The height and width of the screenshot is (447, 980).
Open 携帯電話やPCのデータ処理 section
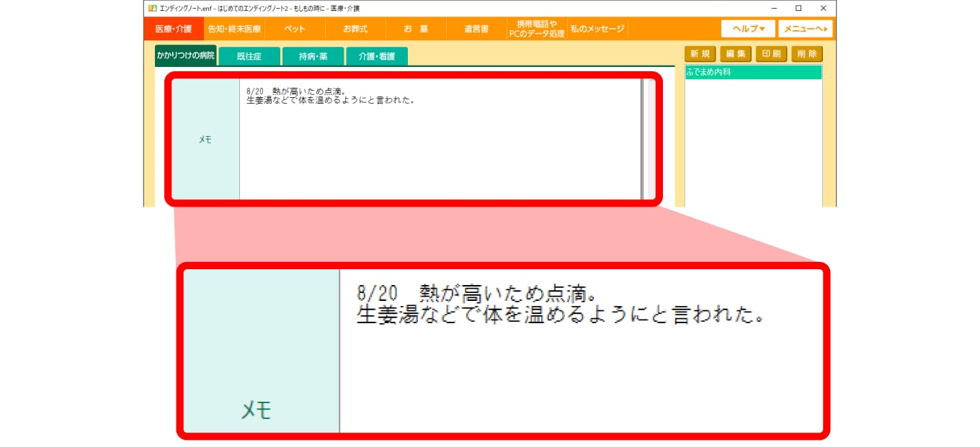click(537, 29)
